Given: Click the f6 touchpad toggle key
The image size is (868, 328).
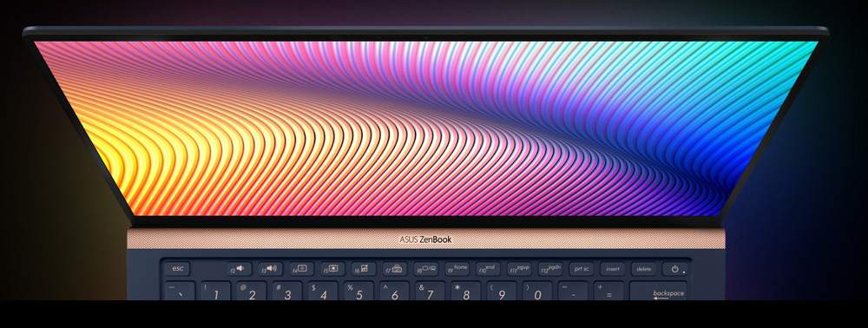Looking at the screenshot, I should (x=364, y=269).
